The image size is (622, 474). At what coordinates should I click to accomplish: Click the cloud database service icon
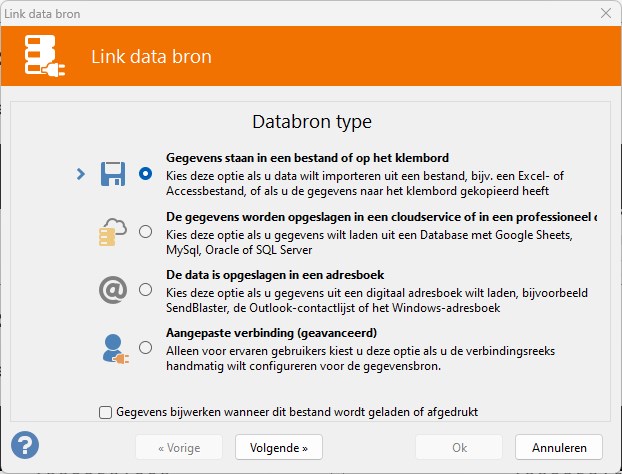coord(113,232)
